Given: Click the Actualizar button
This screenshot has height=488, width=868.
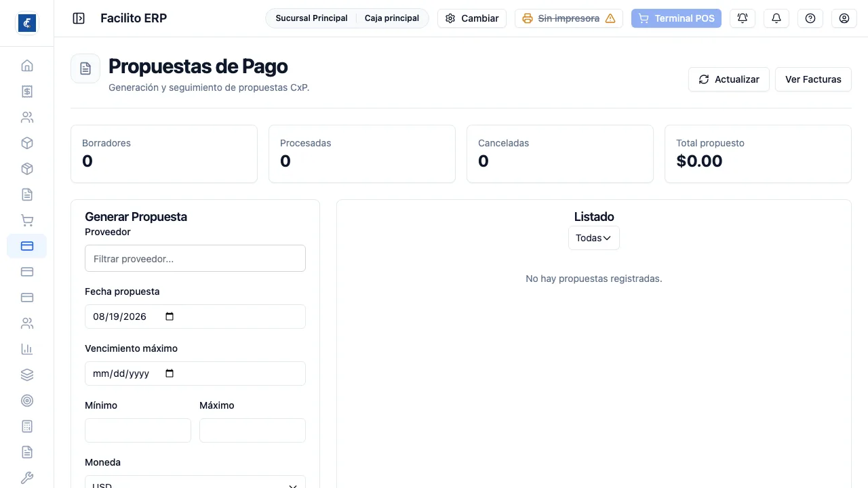Looking at the screenshot, I should (x=729, y=79).
